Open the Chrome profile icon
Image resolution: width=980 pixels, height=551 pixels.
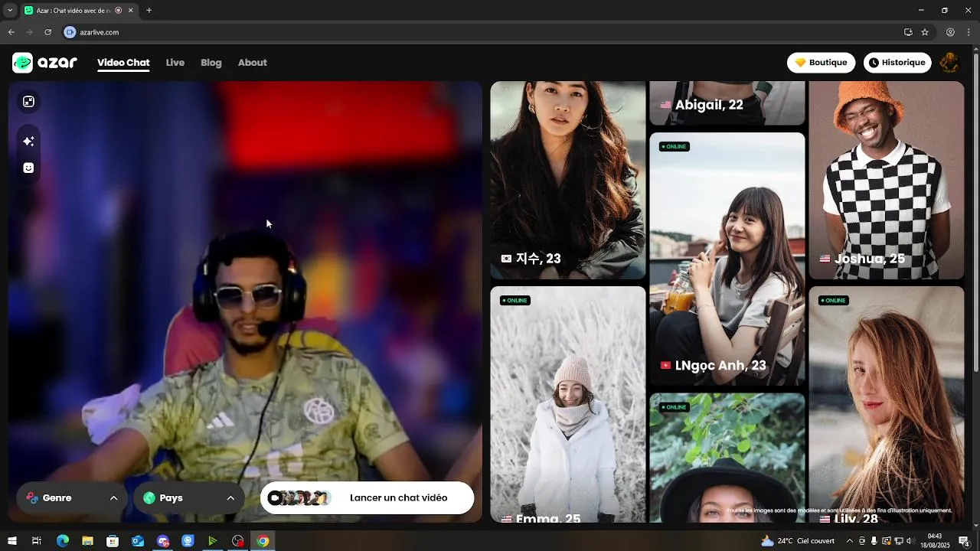point(950,32)
